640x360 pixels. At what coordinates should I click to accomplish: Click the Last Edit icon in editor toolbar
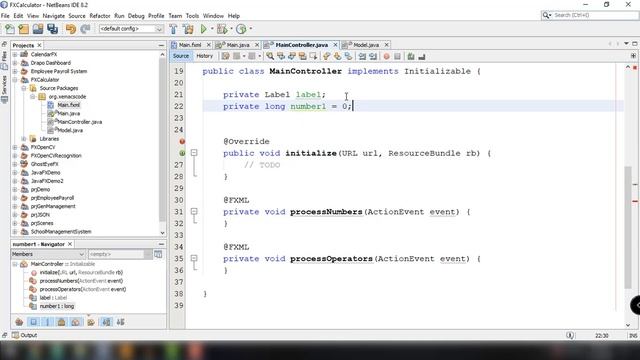click(x=225, y=56)
